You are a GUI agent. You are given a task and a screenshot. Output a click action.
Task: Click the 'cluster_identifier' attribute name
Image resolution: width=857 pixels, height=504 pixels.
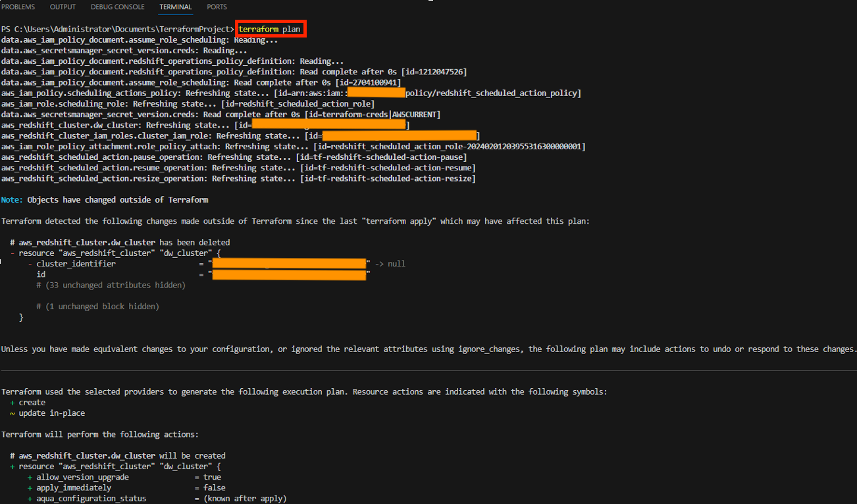[x=76, y=264]
